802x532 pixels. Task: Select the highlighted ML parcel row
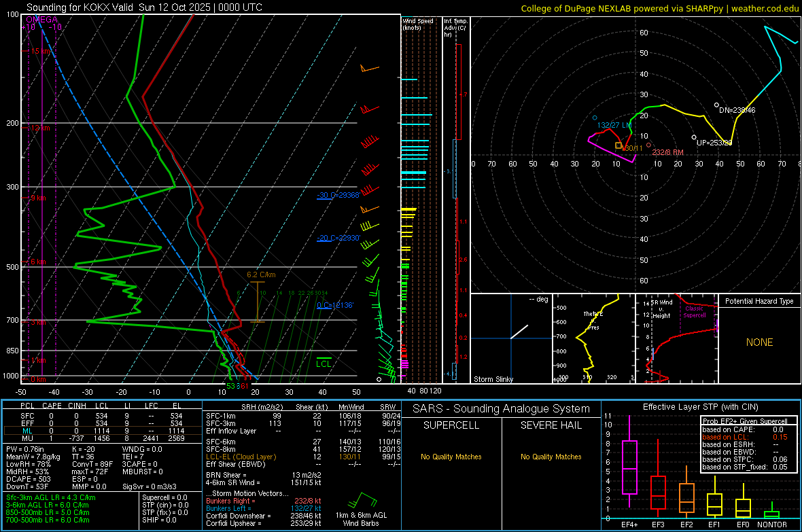(103, 431)
